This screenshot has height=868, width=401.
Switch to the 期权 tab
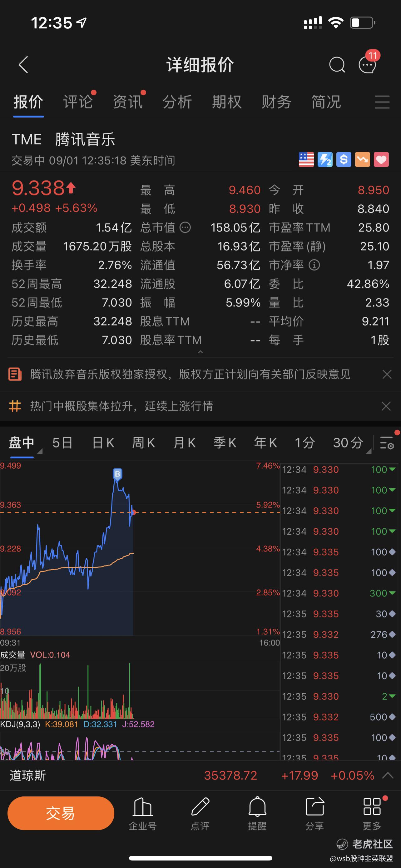pos(227,102)
